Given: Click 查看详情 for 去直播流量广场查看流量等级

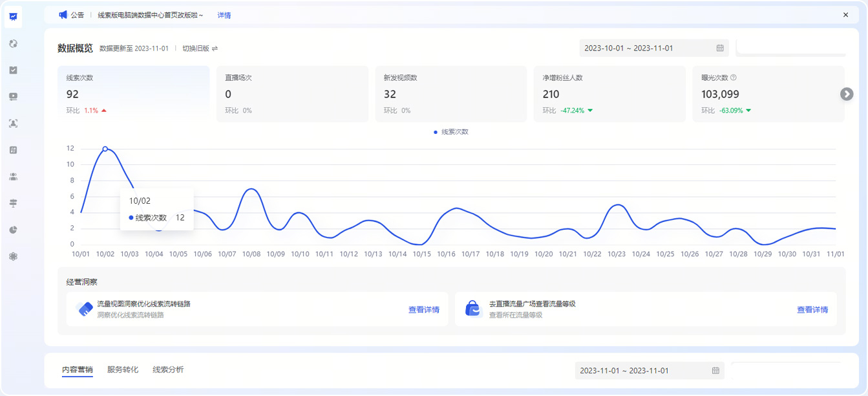Looking at the screenshot, I should pos(812,309).
